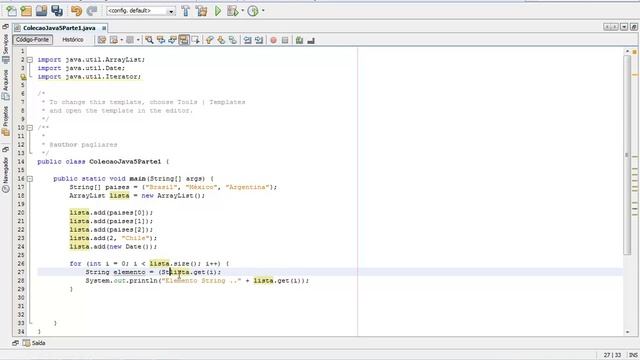640x360 pixels.
Task: Click the Redo arrow icon
Action: tap(92, 11)
